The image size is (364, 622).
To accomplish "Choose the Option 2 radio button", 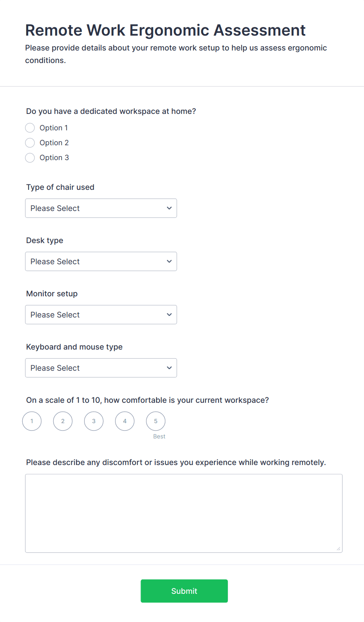I will 30,143.
